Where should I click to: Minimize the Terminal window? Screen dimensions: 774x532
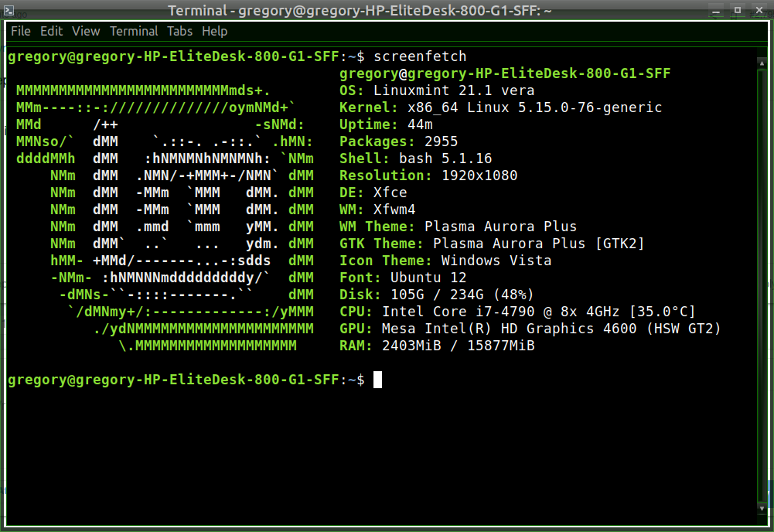coord(716,10)
